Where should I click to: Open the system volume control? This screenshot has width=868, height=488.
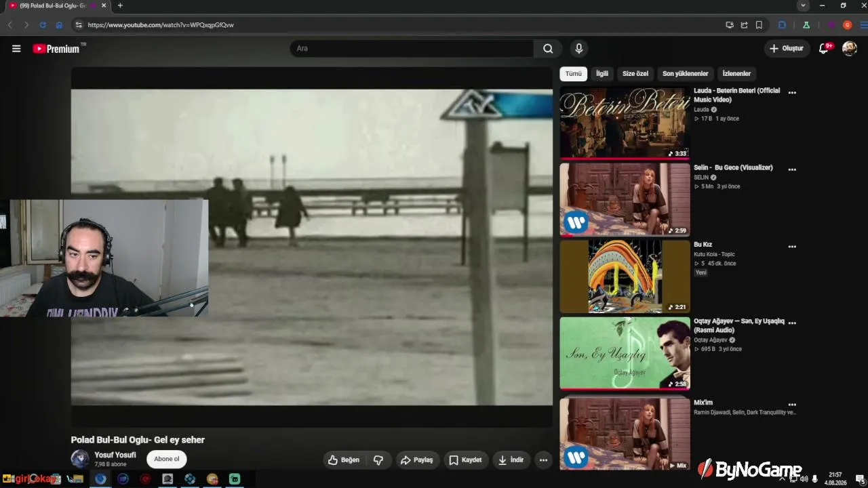point(804,479)
